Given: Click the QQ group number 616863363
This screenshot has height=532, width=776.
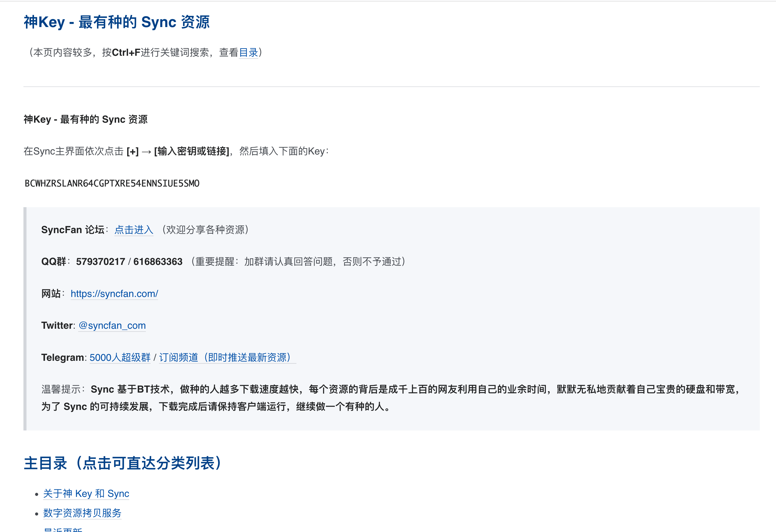Looking at the screenshot, I should [x=158, y=262].
